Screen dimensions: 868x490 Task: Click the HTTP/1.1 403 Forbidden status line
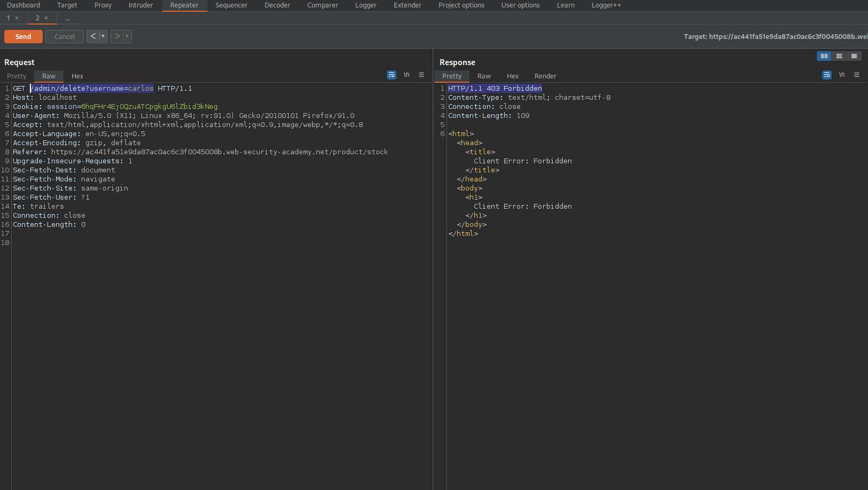click(495, 89)
